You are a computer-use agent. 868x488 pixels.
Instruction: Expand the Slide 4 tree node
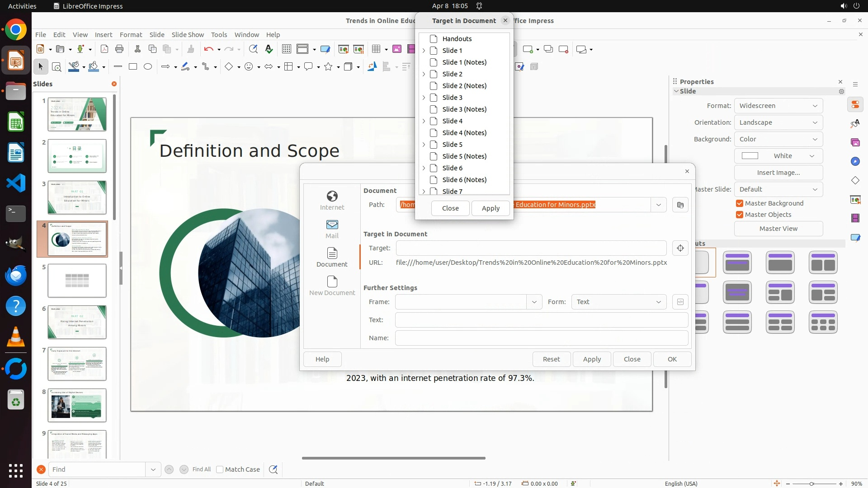click(424, 121)
